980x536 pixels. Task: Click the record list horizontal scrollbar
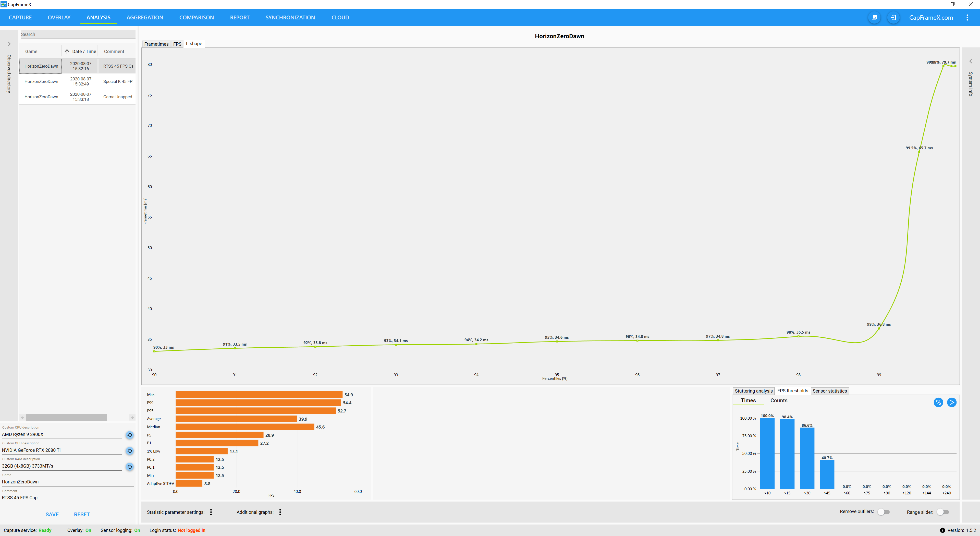66,417
